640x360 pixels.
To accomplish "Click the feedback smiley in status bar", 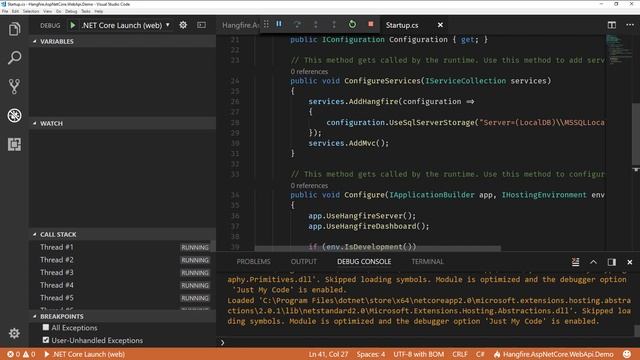I will (627, 354).
